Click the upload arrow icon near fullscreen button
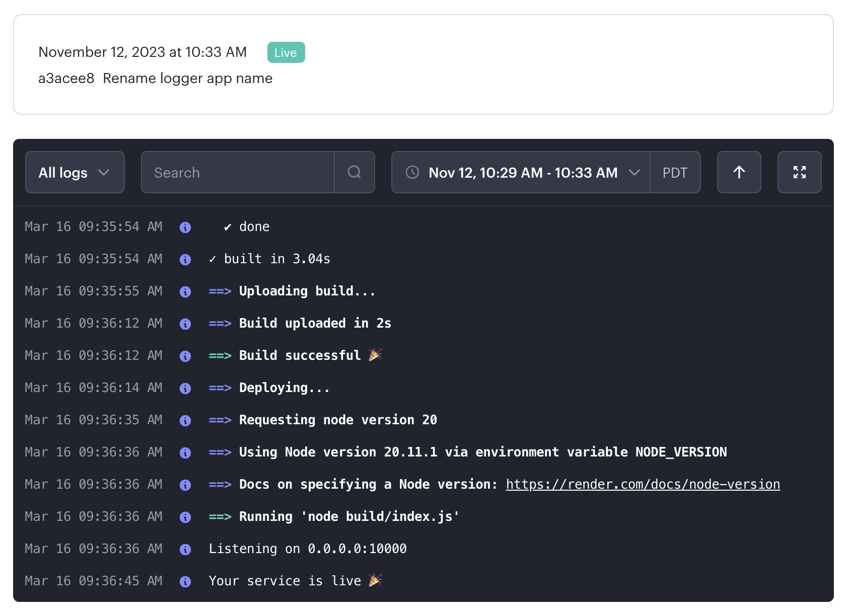Image resolution: width=849 pixels, height=616 pixels. click(x=739, y=172)
